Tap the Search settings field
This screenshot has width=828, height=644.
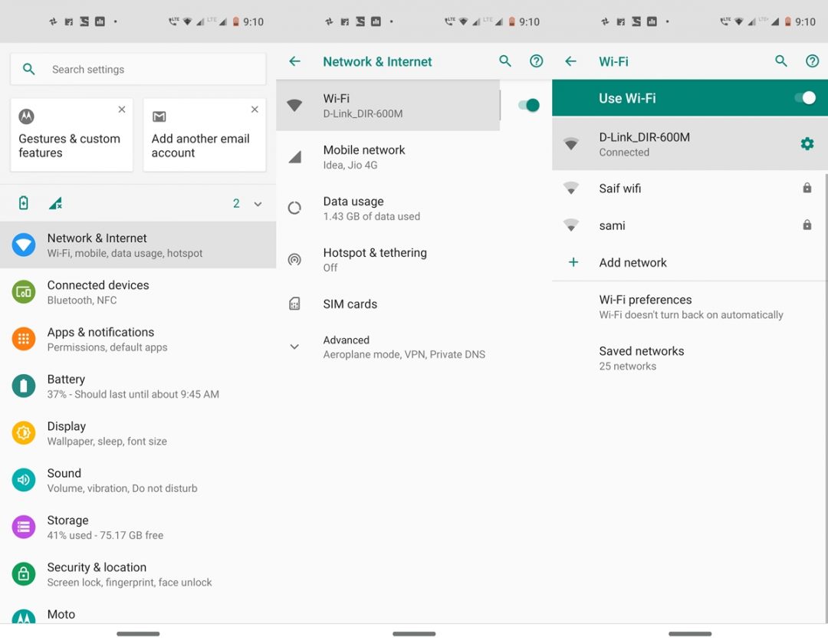pos(138,69)
